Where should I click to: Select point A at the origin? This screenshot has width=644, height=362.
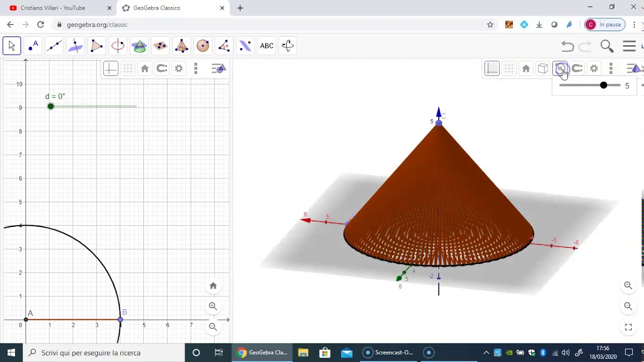26,319
